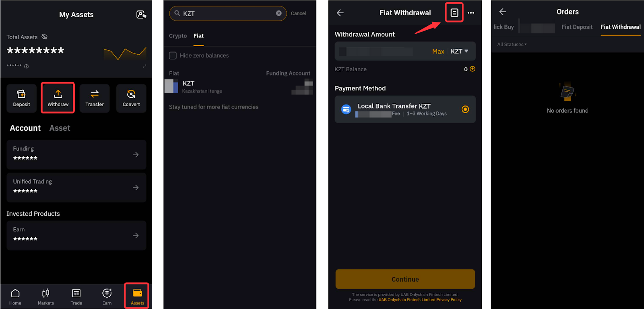Expand the KZT currency dropdown
Viewport: 644px width, 309px height.
click(x=460, y=51)
